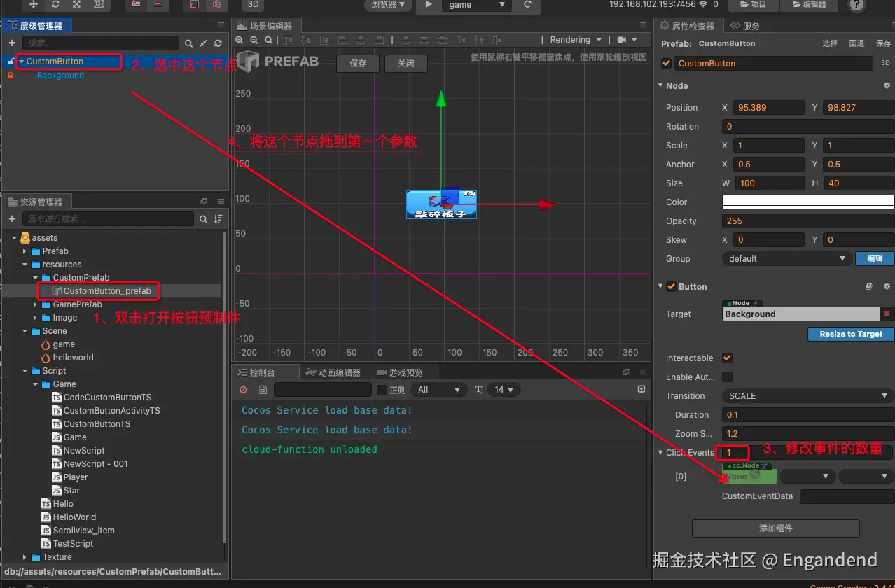Viewport: 895px width, 588px height.
Task: Open the Node section gear settings
Action: coord(887,85)
